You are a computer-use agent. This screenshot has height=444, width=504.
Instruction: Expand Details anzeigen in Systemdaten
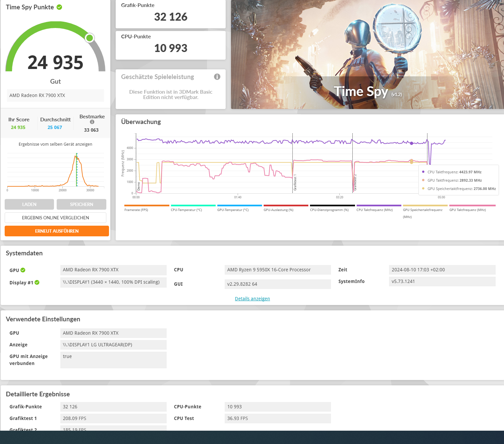[x=252, y=298]
